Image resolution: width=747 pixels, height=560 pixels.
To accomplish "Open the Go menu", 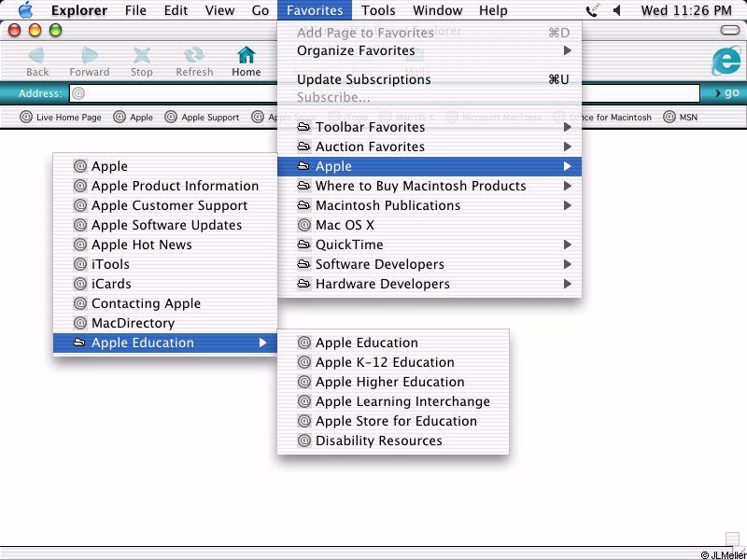I will tap(261, 10).
